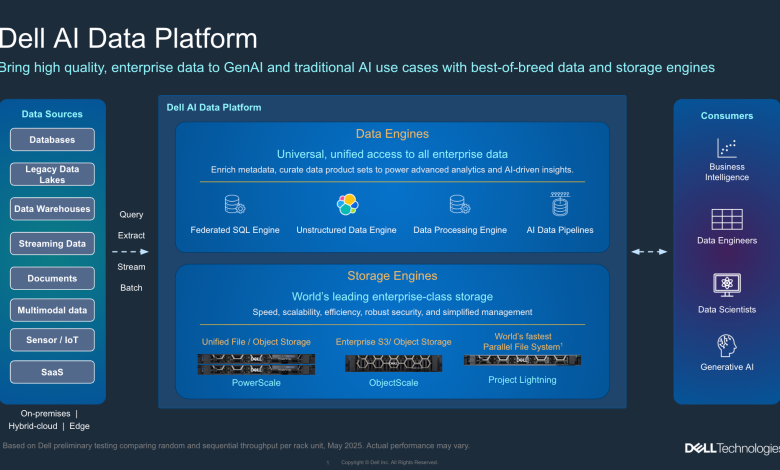Click the Data Sources heading
This screenshot has height=470, width=780.
coord(52,114)
